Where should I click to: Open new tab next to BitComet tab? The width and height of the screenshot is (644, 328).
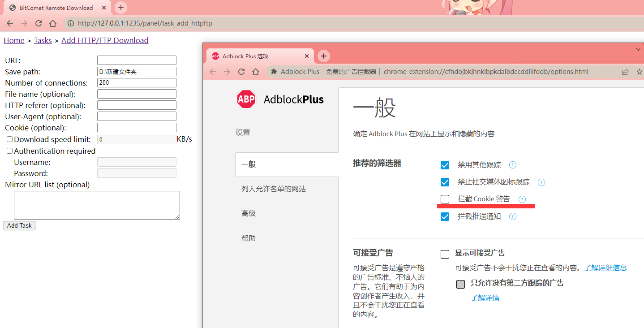[121, 8]
